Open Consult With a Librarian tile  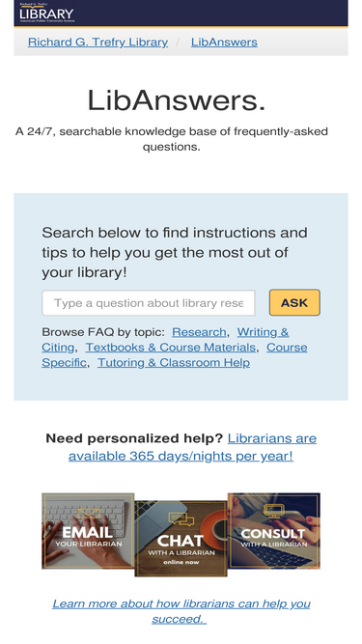(274, 531)
